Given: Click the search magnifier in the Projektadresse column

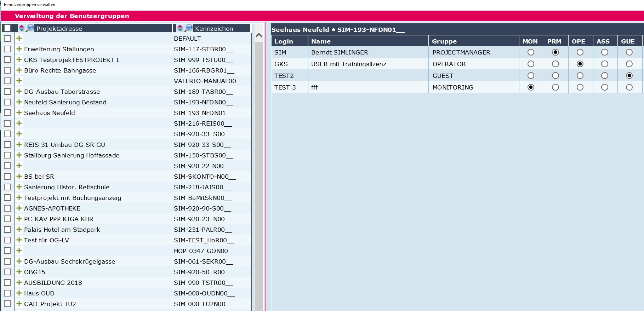Looking at the screenshot, I should (30, 28).
